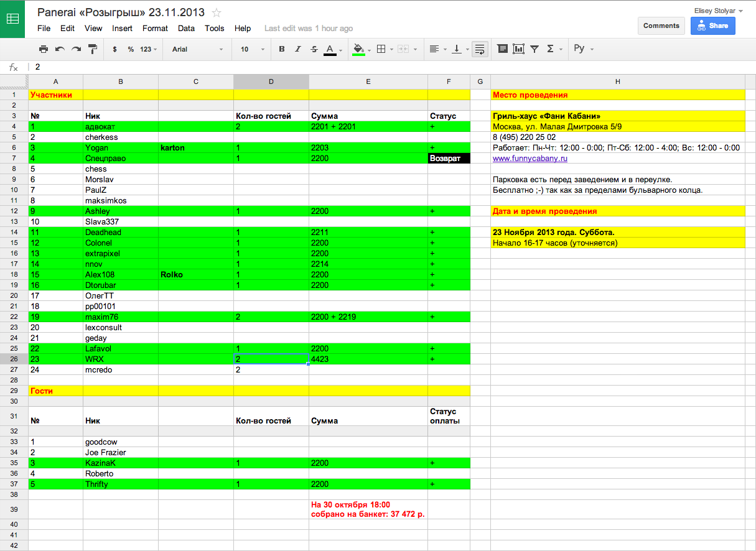Insert comment using toolbar icon

click(502, 49)
